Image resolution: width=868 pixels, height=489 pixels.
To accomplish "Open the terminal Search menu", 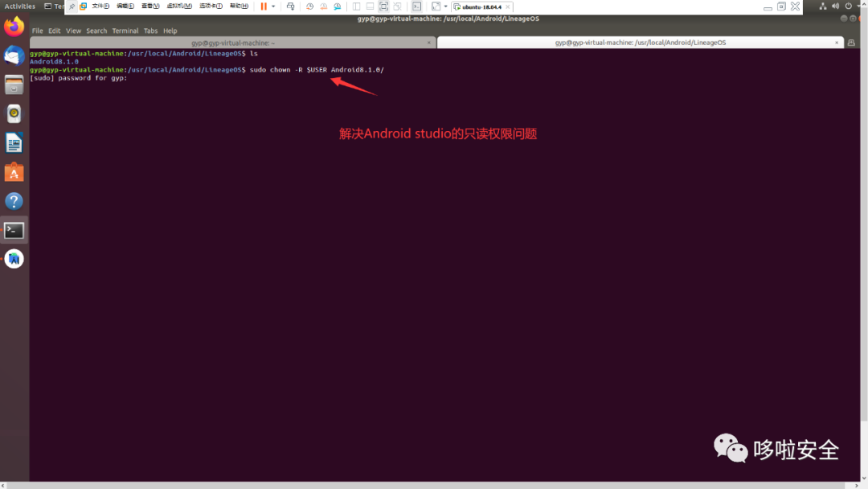I will click(x=96, y=31).
